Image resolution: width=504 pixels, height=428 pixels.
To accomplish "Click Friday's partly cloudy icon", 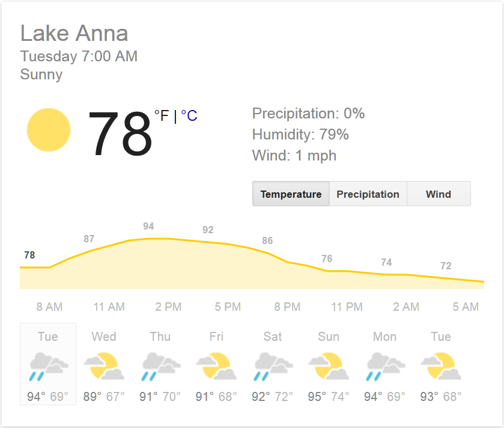I will [216, 366].
